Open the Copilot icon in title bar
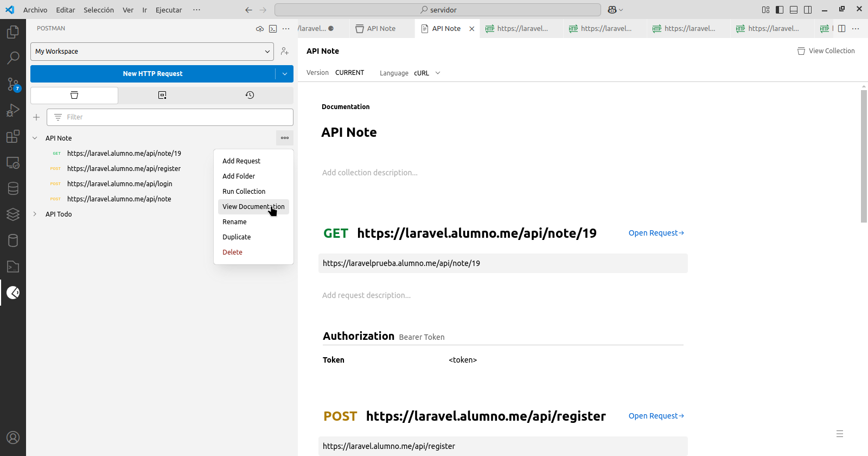Image resolution: width=868 pixels, height=456 pixels. click(x=612, y=10)
